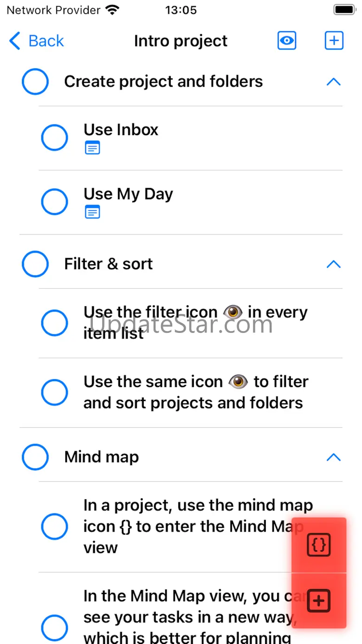Screen dimensions: 362x644
Task: Check off the 'Use Inbox' task
Action: click(55, 137)
